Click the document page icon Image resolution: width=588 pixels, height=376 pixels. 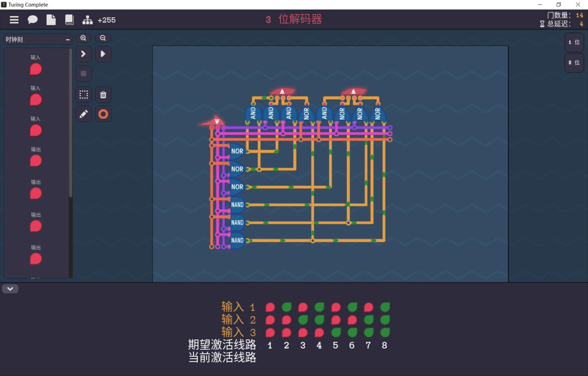[51, 20]
